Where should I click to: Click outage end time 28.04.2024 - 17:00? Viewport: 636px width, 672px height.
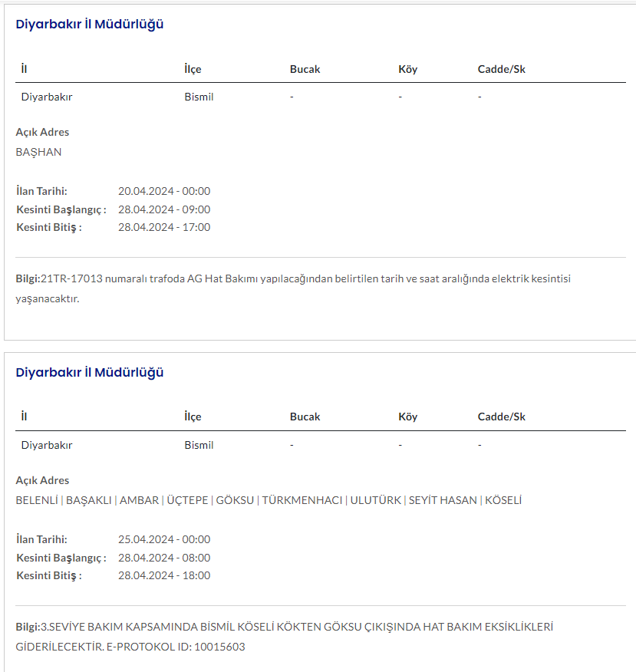tap(164, 227)
